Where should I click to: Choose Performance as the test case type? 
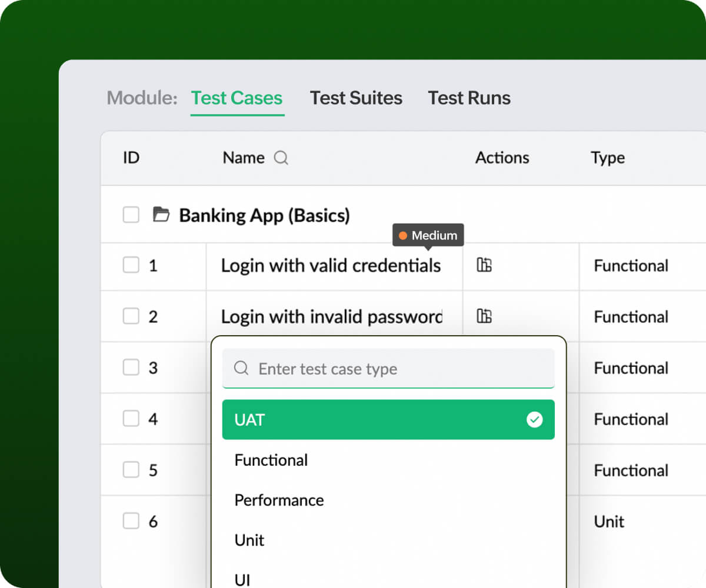point(279,500)
